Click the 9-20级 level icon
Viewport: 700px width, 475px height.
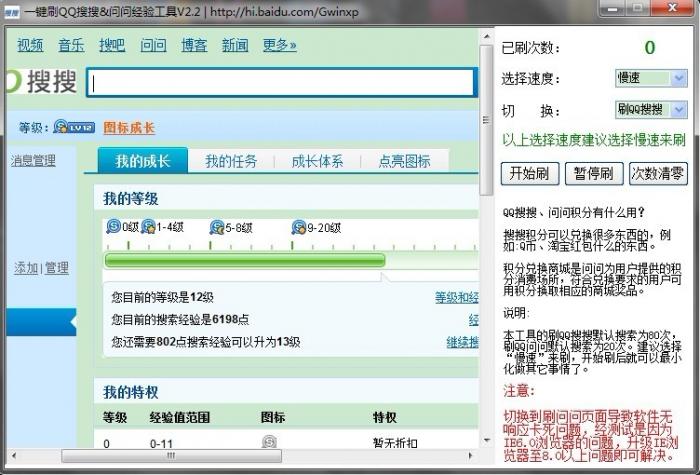[x=299, y=227]
